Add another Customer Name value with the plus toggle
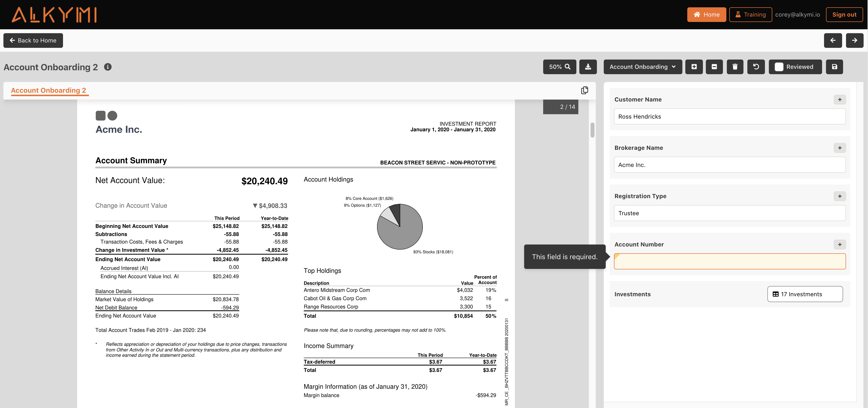Viewport: 868px width, 408px height. (x=840, y=100)
